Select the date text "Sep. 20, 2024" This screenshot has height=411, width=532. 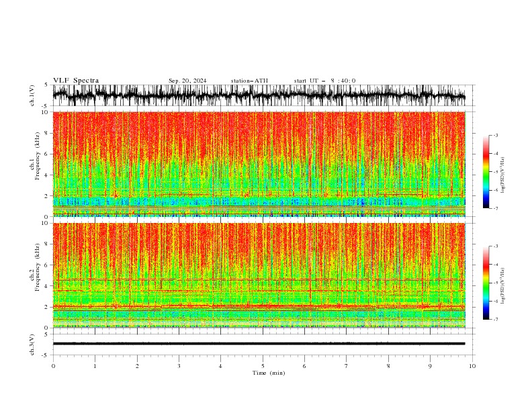(187, 81)
